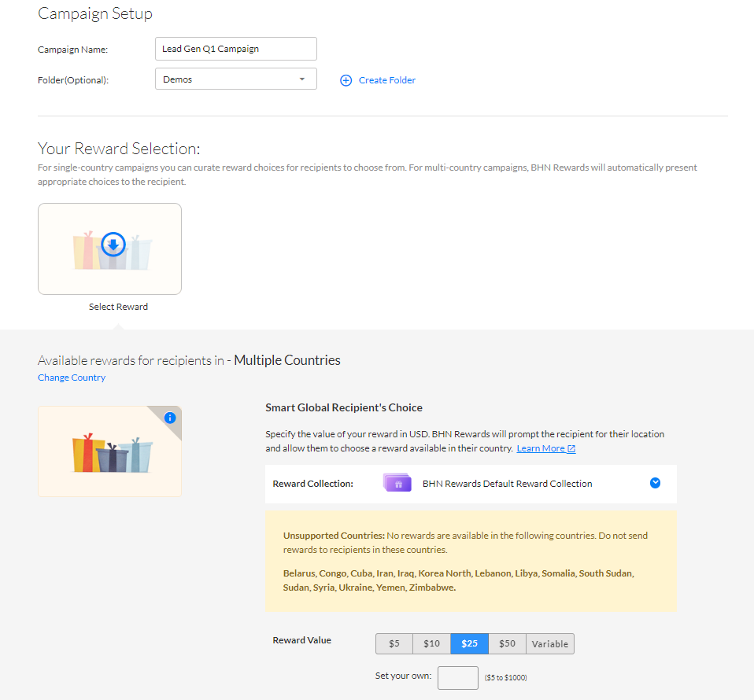
Task: Click the Set your own amount field
Action: [457, 677]
